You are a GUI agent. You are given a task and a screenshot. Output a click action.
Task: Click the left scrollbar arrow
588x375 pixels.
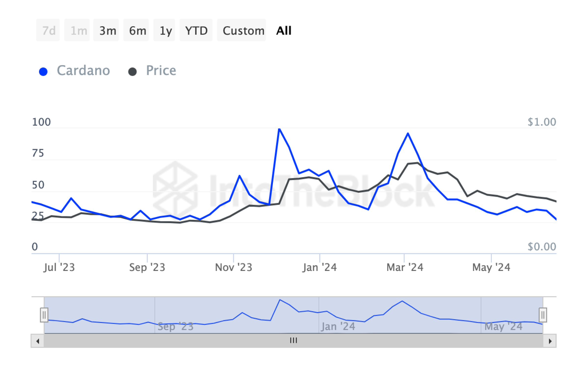coord(38,341)
